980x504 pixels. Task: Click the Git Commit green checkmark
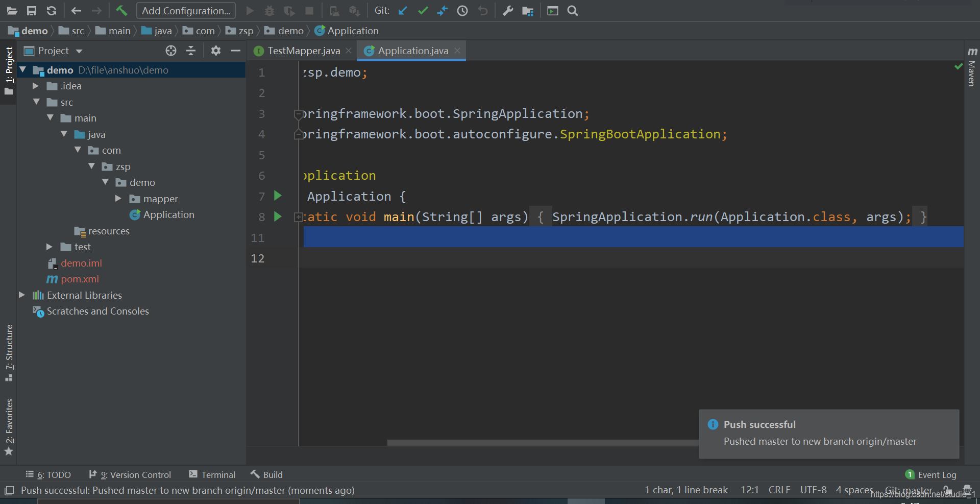(x=423, y=11)
